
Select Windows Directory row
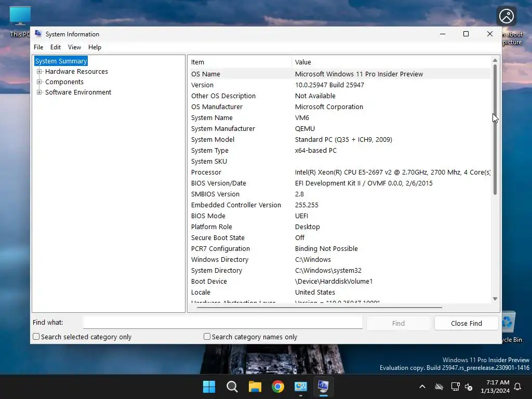[340, 260]
